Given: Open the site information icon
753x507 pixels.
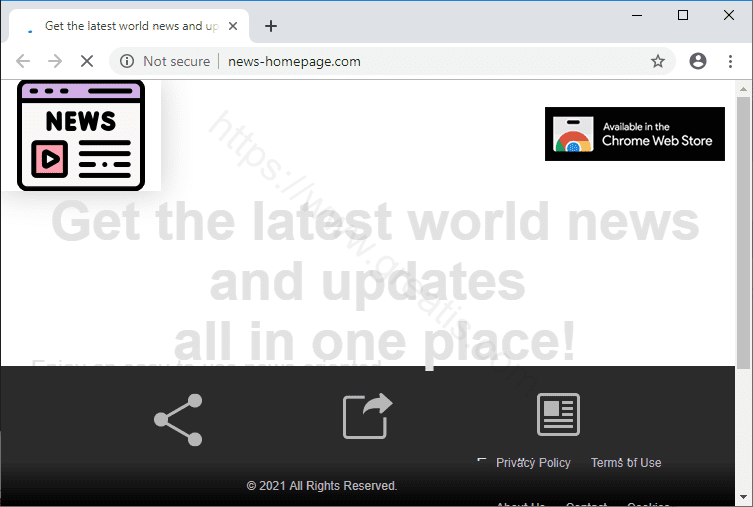Looking at the screenshot, I should click(x=127, y=61).
